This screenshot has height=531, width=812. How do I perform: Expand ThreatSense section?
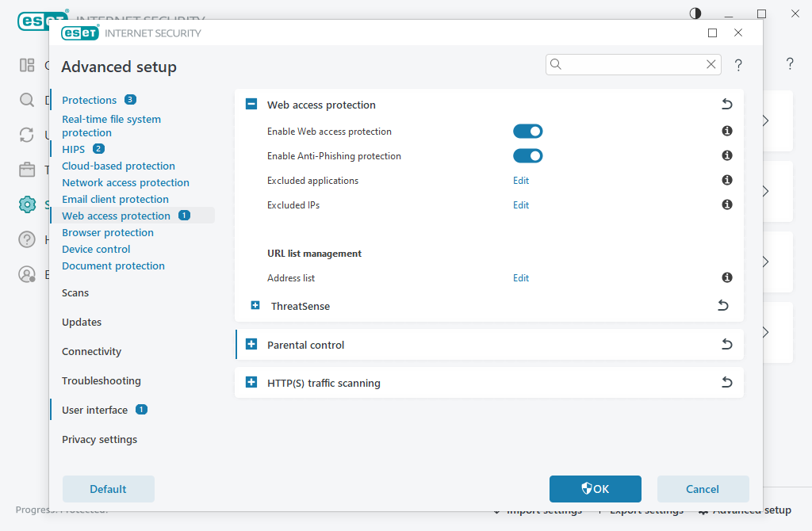(x=255, y=305)
